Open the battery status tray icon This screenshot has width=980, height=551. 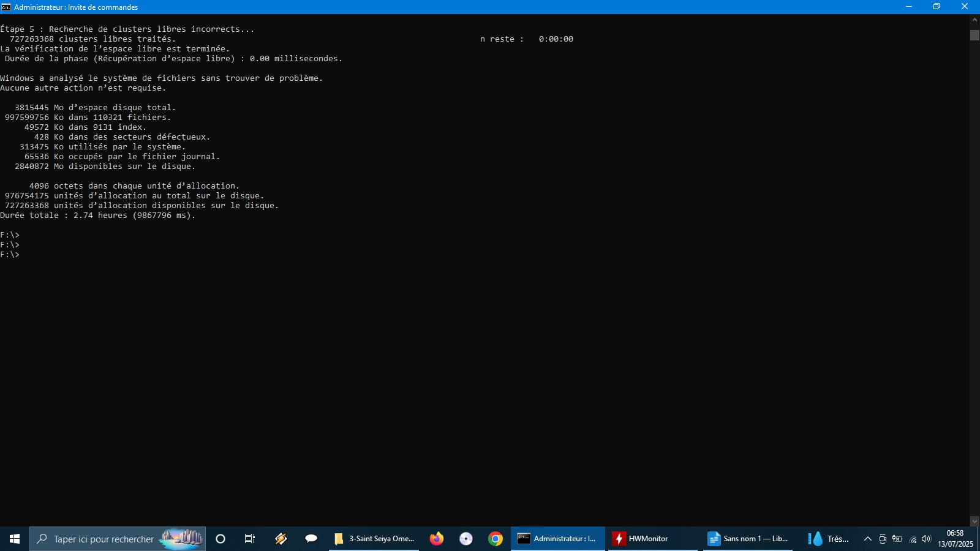click(897, 539)
